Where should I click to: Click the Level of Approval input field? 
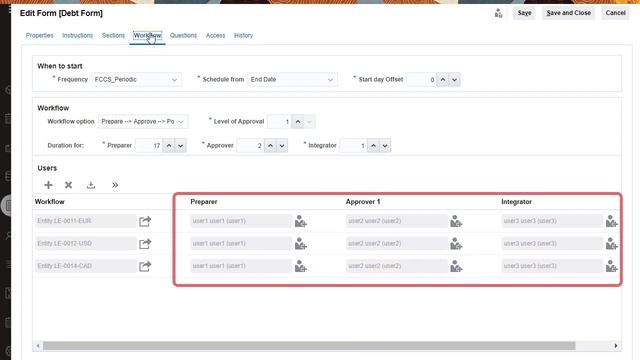280,122
